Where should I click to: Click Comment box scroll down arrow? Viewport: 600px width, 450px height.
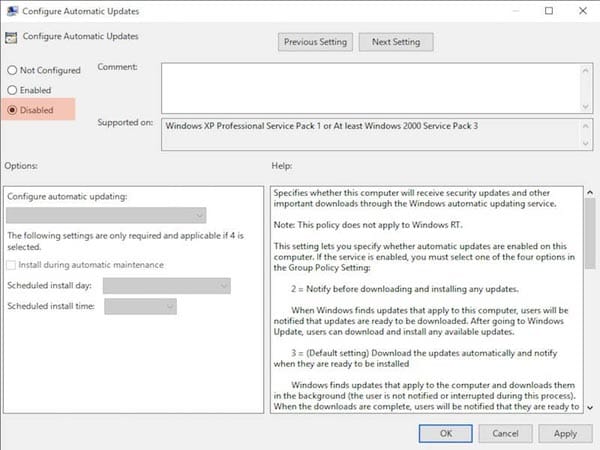[585, 106]
